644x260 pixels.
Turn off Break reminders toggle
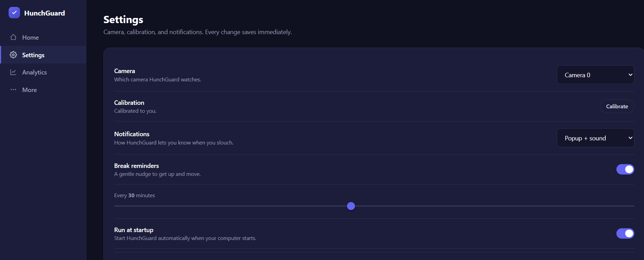pyautogui.click(x=625, y=169)
